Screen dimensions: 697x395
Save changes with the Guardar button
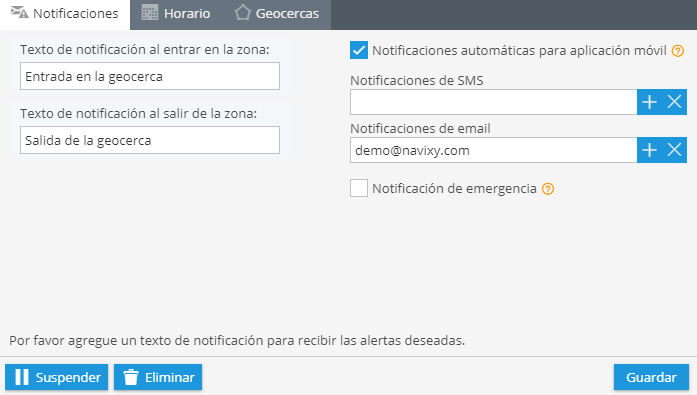[x=651, y=377]
